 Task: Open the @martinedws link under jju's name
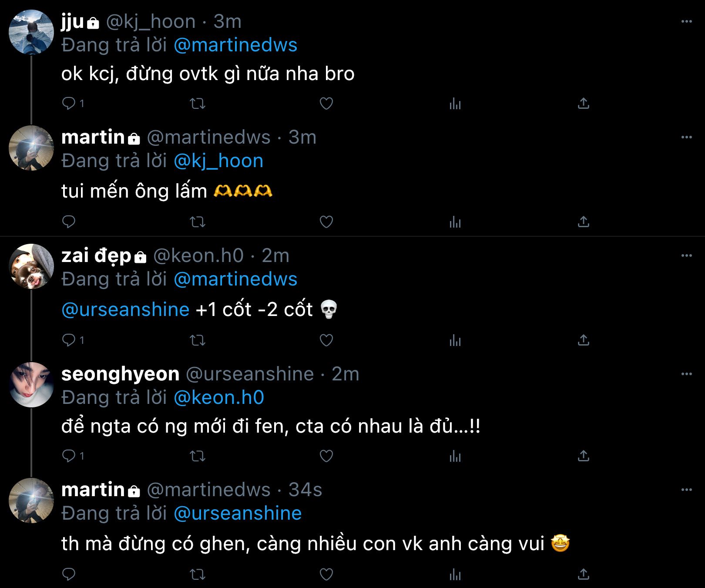coord(235,45)
